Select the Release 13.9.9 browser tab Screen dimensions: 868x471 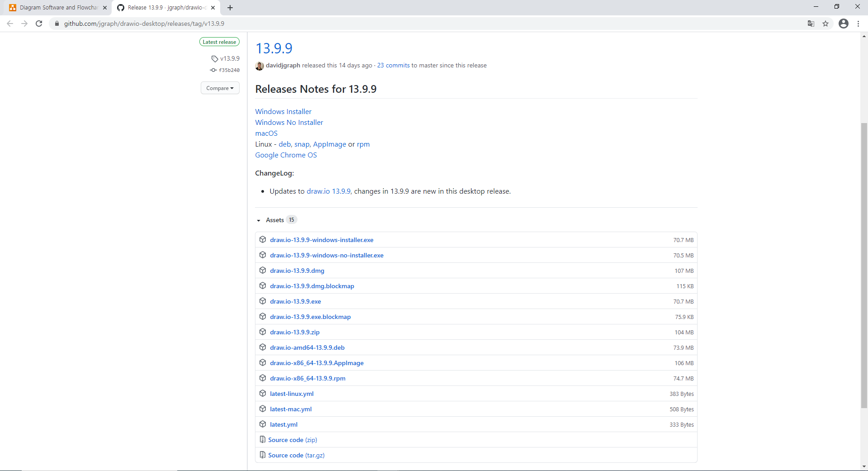click(x=165, y=8)
